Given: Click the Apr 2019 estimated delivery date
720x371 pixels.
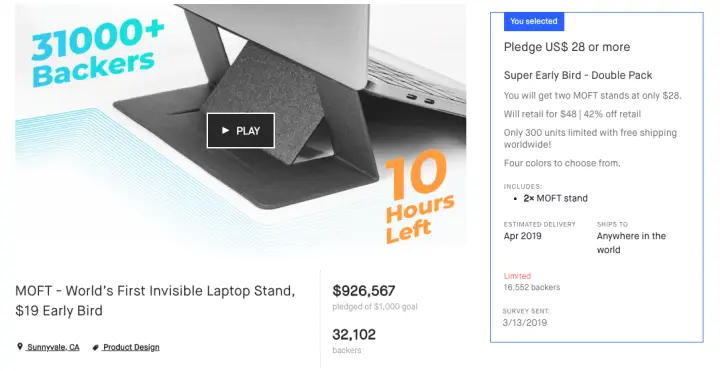Looking at the screenshot, I should tap(523, 236).
